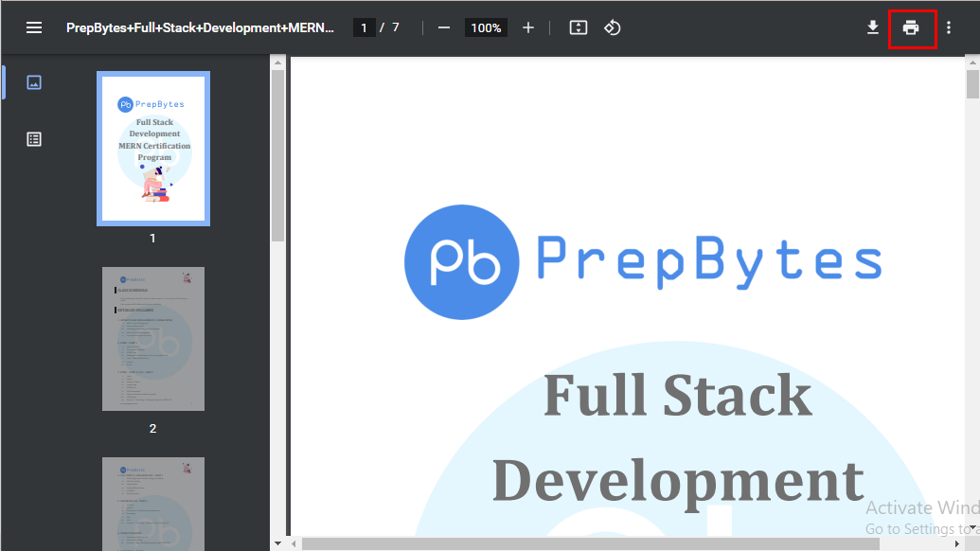This screenshot has width=980, height=551.
Task: Click the page label '1' under thumbnail
Action: pos(152,238)
